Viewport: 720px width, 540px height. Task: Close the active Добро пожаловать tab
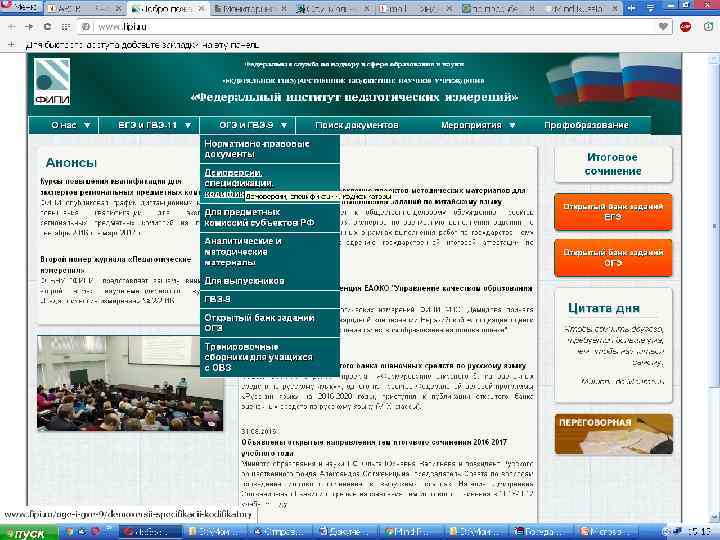click(x=201, y=9)
